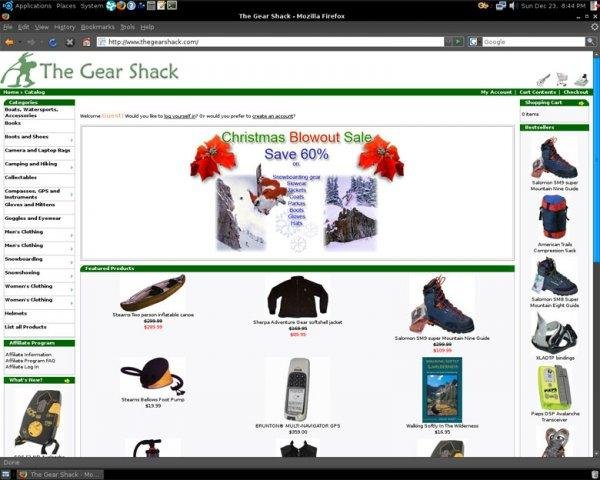The image size is (600, 480).
Task: Open the Cart Contents link
Action: [x=537, y=92]
